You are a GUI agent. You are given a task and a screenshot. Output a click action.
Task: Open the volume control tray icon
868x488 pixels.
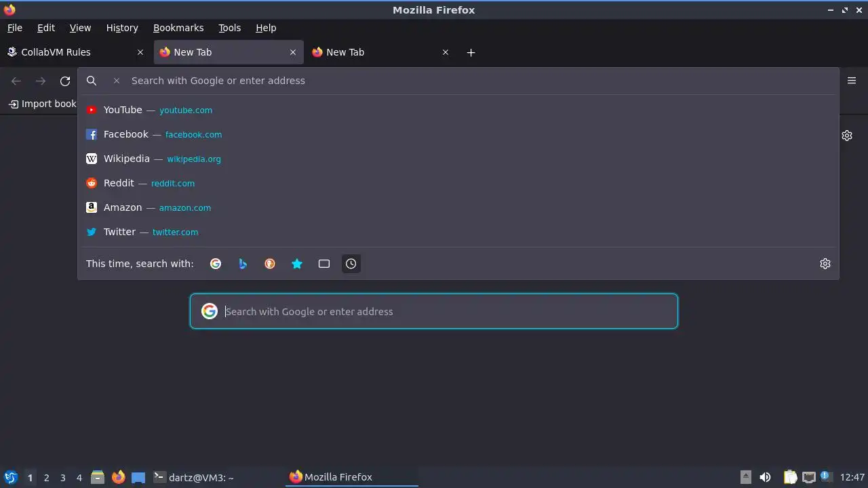click(765, 477)
